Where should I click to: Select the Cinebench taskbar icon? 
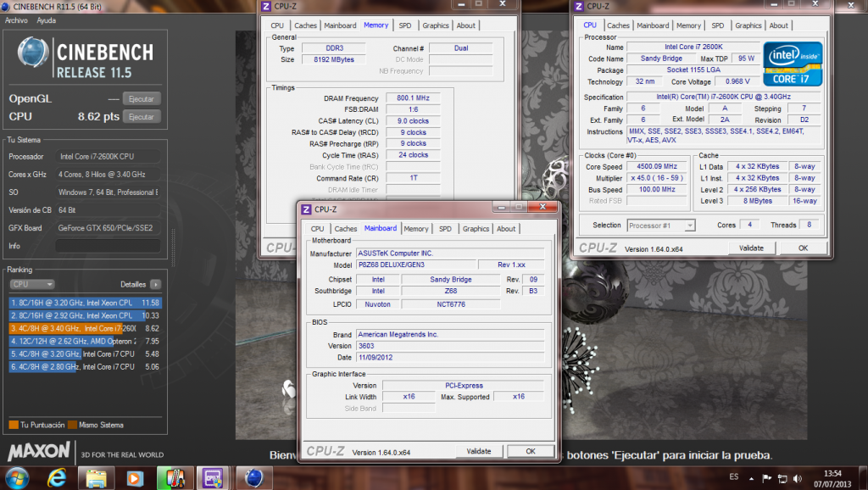[253, 478]
